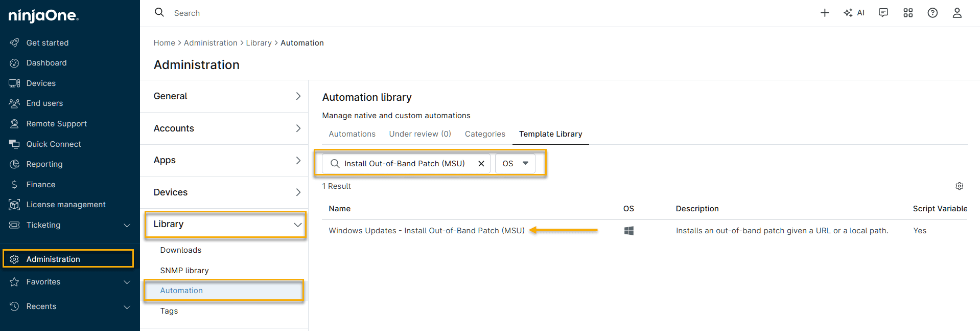
Task: Go to Get started
Action: [x=48, y=43]
